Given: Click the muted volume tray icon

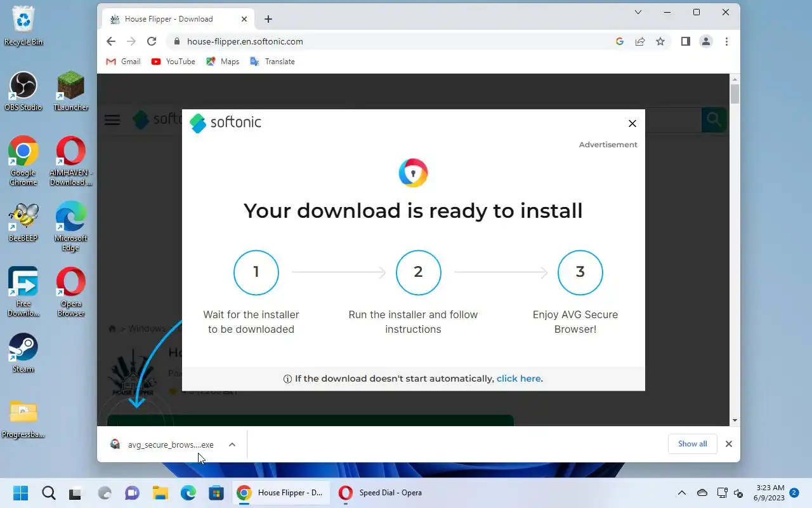Looking at the screenshot, I should (x=738, y=493).
